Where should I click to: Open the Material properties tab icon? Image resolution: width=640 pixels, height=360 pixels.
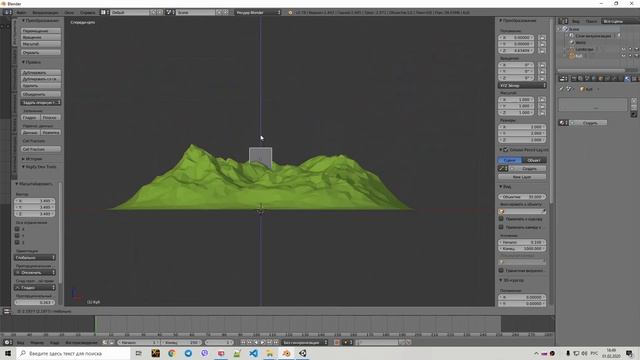click(x=628, y=78)
